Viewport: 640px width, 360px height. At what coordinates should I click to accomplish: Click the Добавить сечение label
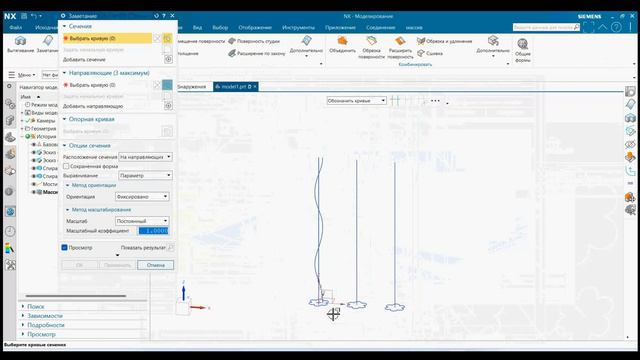[x=84, y=60]
